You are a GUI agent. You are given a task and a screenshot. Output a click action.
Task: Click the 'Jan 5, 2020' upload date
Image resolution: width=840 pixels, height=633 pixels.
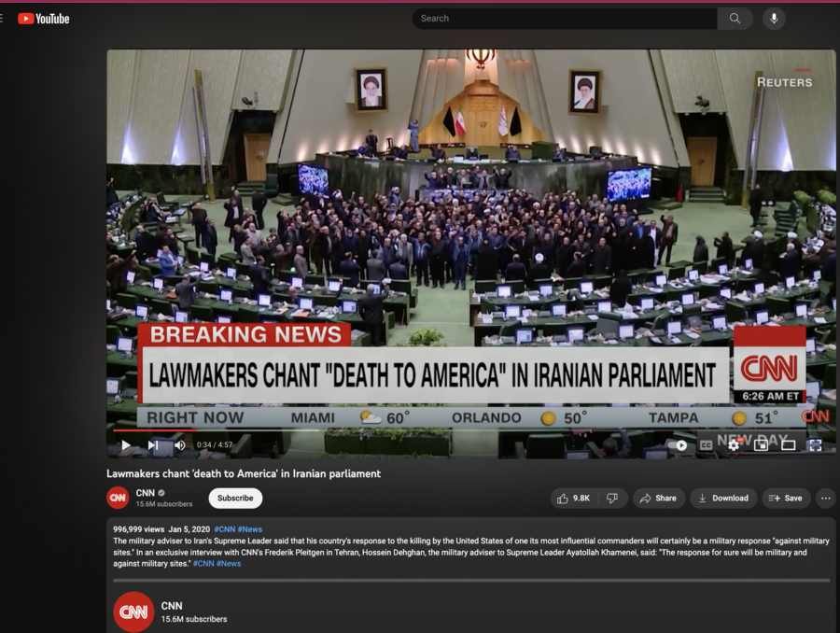pyautogui.click(x=189, y=529)
